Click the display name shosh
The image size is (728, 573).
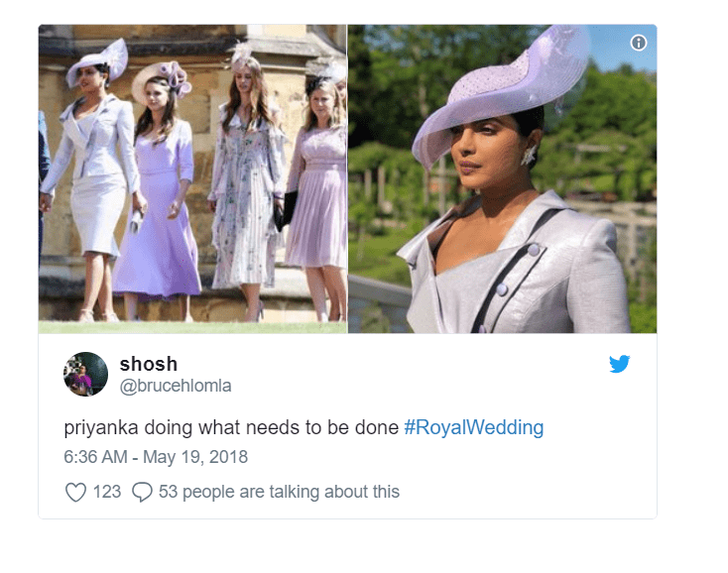(148, 364)
